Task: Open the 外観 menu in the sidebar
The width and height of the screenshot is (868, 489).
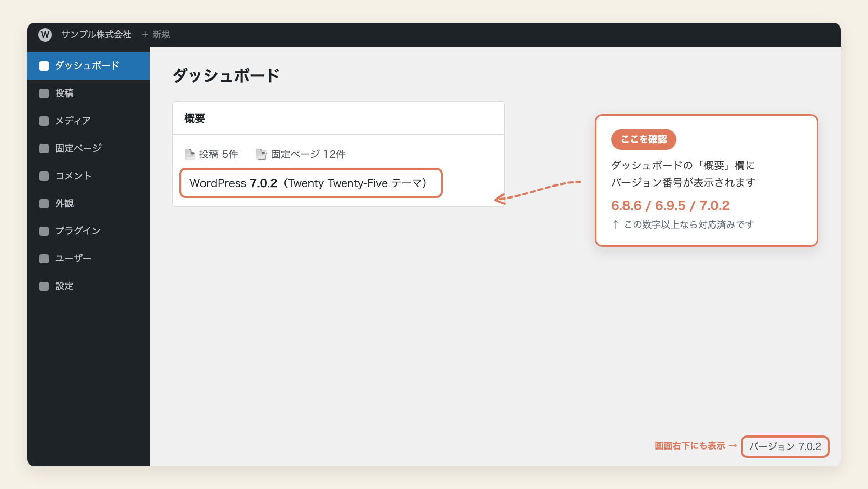Action: pyautogui.click(x=88, y=203)
